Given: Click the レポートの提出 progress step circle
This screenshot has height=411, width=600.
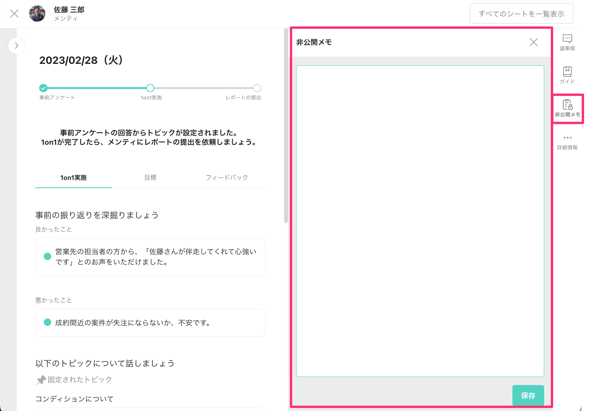Looking at the screenshot, I should coord(257,88).
